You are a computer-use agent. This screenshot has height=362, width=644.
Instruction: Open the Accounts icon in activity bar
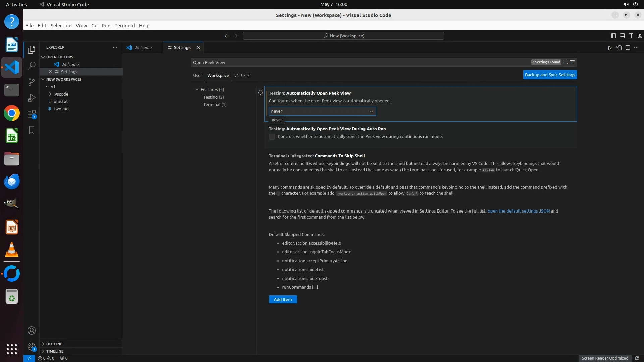(32, 330)
